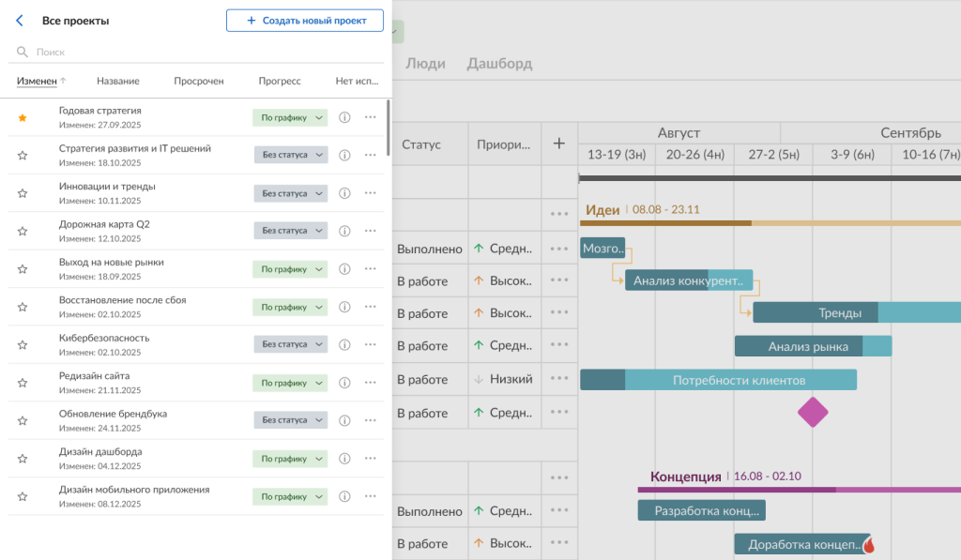Viewport: 961px width, 560px height.
Task: Open info for Восстановление после сбоя
Action: [x=344, y=307]
